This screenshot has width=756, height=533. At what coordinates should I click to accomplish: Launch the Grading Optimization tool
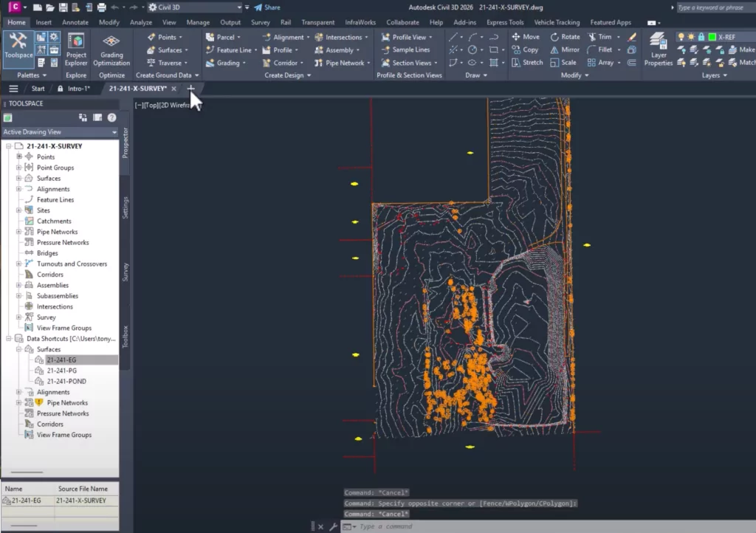pyautogui.click(x=111, y=49)
